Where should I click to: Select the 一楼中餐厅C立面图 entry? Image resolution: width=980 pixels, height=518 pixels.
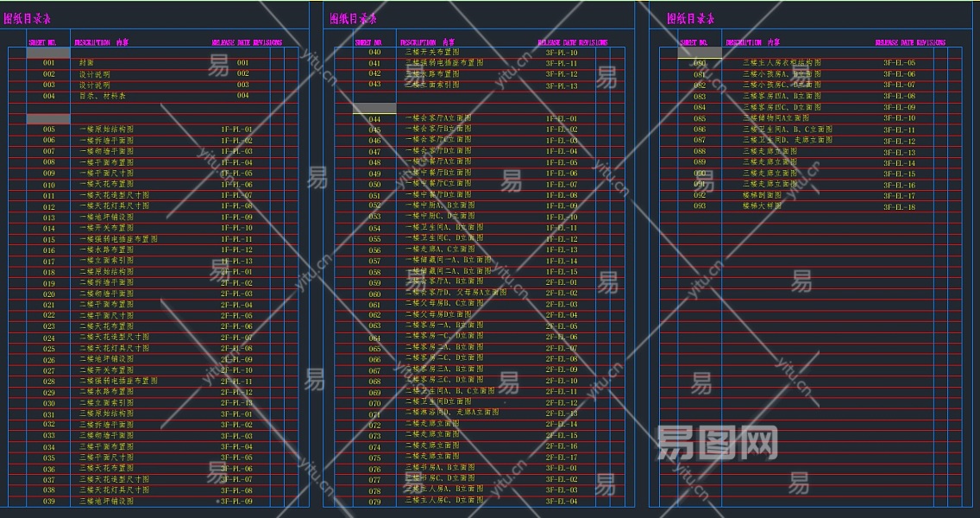438,184
